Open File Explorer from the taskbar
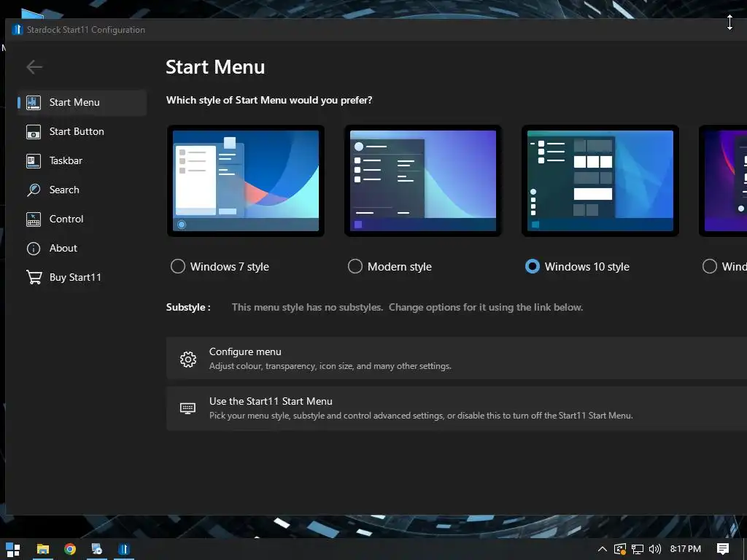 [x=43, y=549]
